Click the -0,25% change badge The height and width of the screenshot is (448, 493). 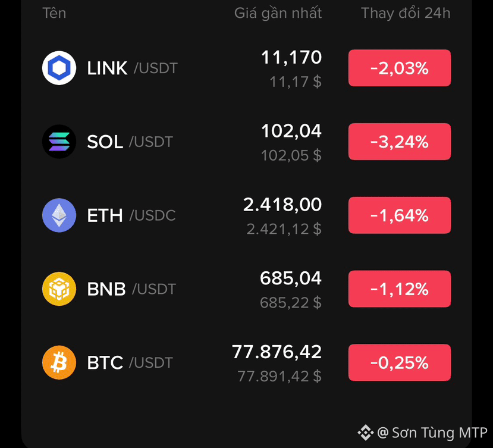coord(399,362)
